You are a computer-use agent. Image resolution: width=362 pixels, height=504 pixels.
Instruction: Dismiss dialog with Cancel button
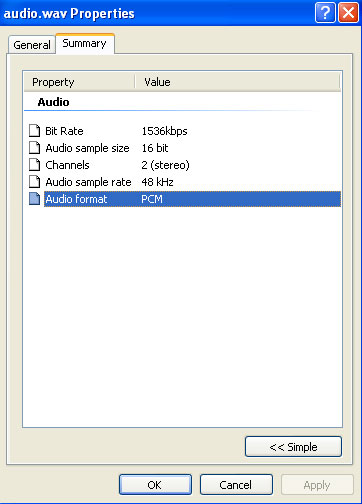(x=236, y=485)
